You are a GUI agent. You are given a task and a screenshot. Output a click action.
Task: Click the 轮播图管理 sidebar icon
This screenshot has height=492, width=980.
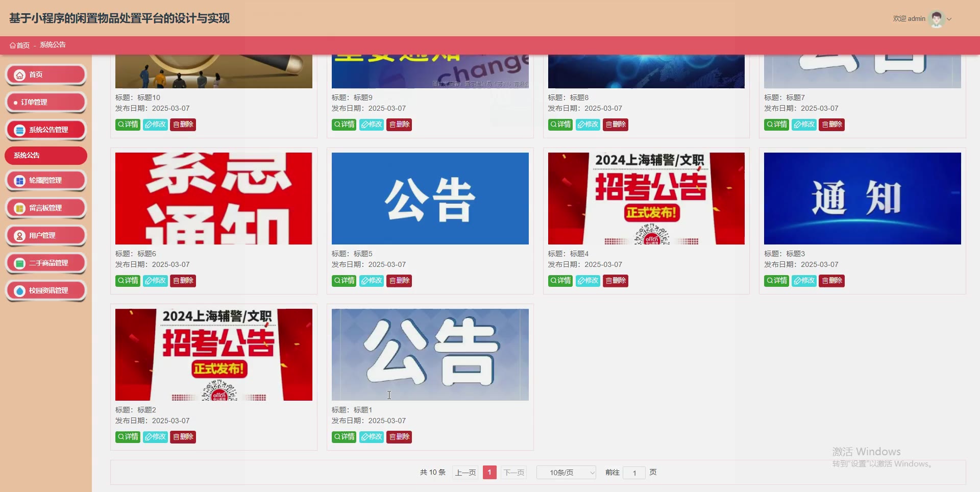(19, 181)
